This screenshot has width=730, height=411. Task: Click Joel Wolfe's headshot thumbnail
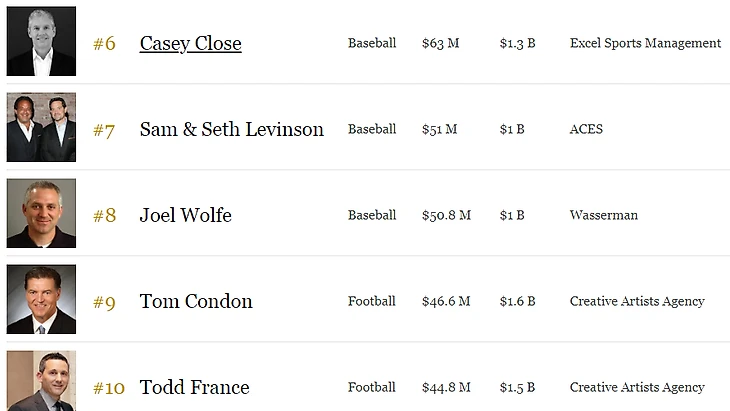[x=41, y=214]
